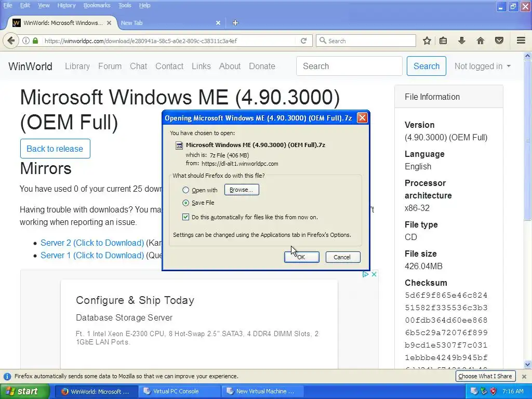Click OK in the download dialog
Image resolution: width=532 pixels, height=399 pixels.
pyautogui.click(x=302, y=257)
